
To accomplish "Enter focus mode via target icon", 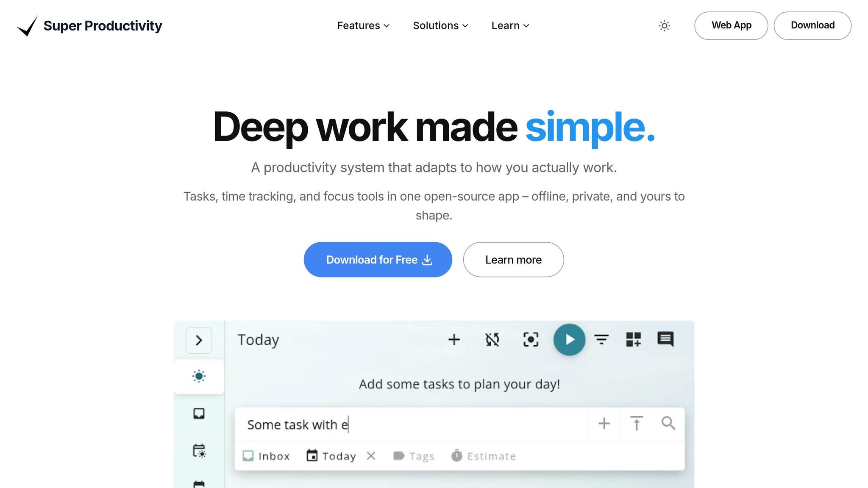I will (x=531, y=339).
